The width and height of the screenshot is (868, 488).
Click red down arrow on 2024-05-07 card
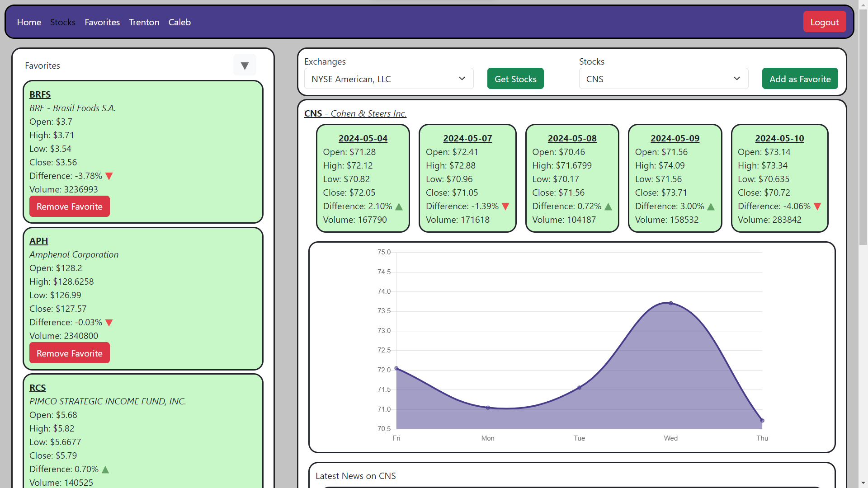tap(505, 206)
